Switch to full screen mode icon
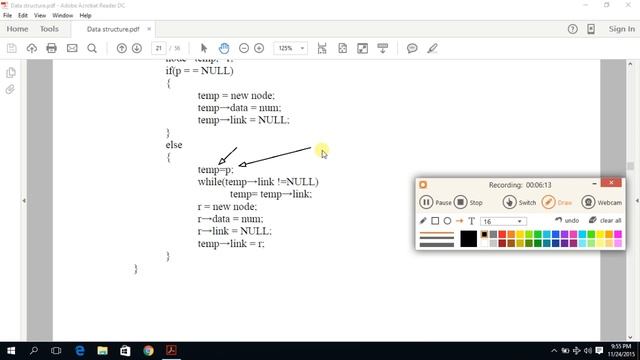This screenshot has height=360, width=640. click(362, 48)
